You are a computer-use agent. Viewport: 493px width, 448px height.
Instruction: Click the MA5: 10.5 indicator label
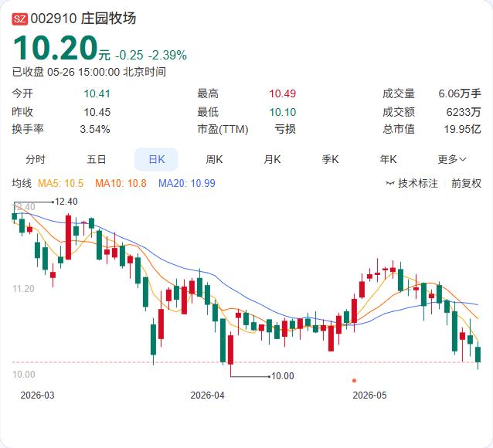point(61,183)
